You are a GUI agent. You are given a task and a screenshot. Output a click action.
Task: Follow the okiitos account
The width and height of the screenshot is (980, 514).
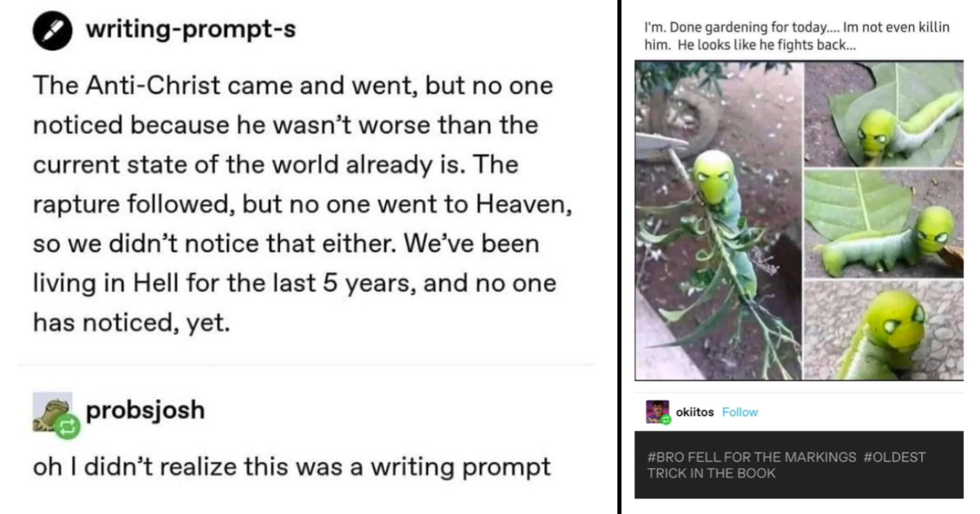pyautogui.click(x=739, y=412)
